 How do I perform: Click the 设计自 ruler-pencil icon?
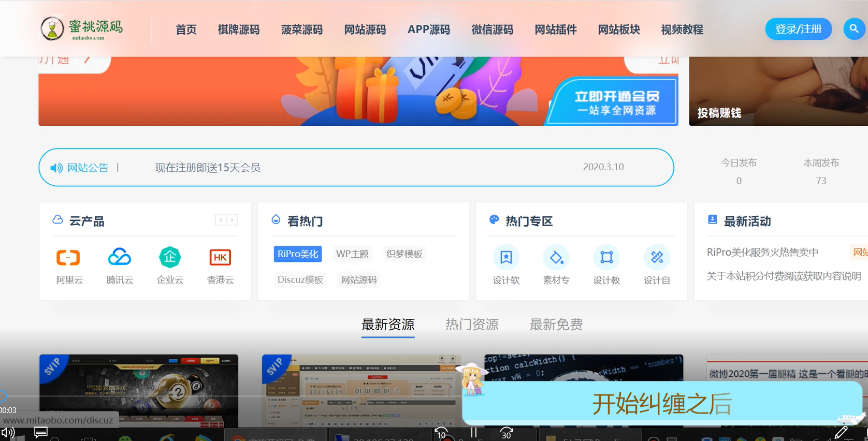click(657, 257)
